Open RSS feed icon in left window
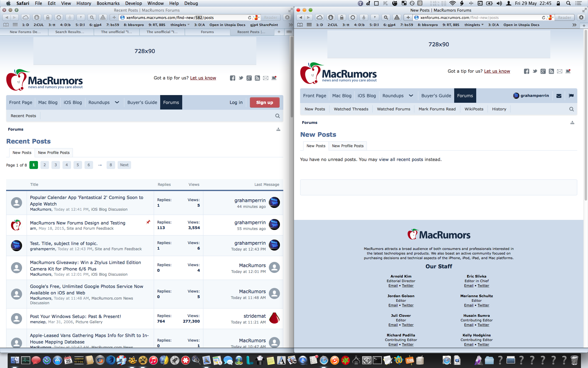This screenshot has height=368, width=588. [x=257, y=78]
